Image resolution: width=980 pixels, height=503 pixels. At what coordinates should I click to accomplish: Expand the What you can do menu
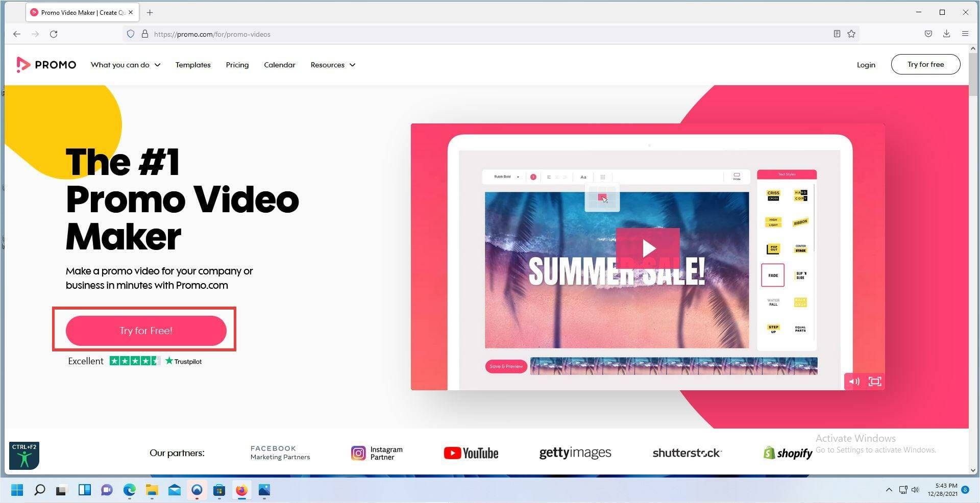tap(126, 65)
